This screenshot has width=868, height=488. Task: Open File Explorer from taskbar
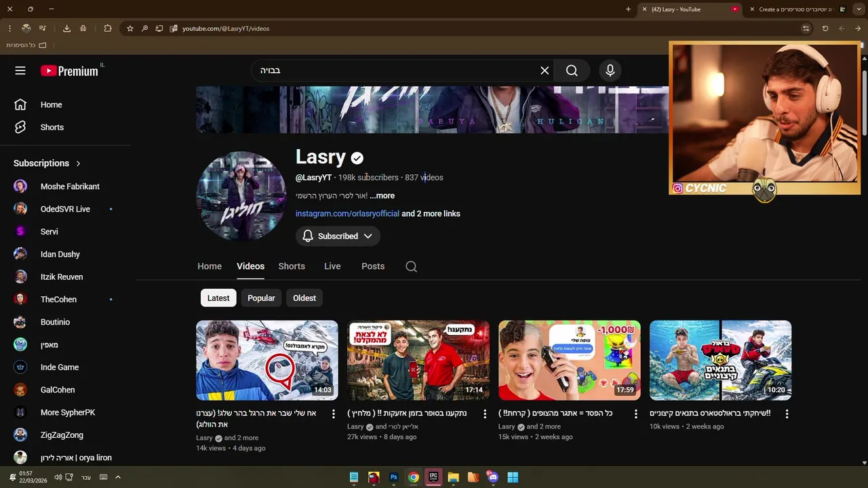click(x=453, y=477)
